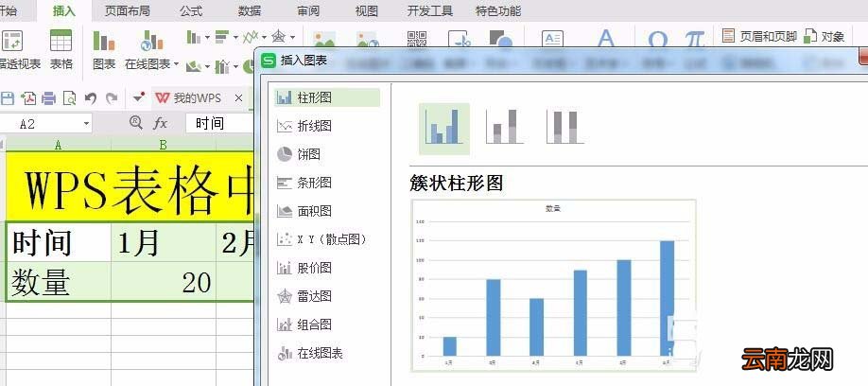Open the 视图 ribbon tab
The image size is (868, 386).
(x=367, y=10)
